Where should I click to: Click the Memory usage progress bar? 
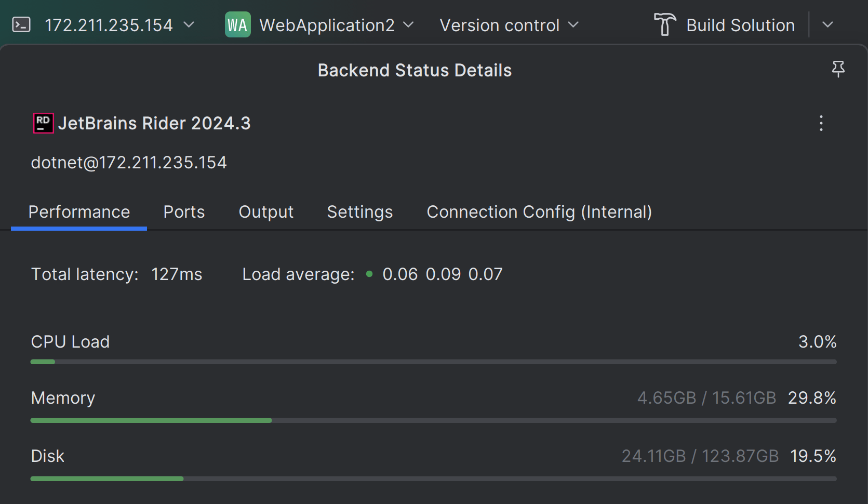433,420
